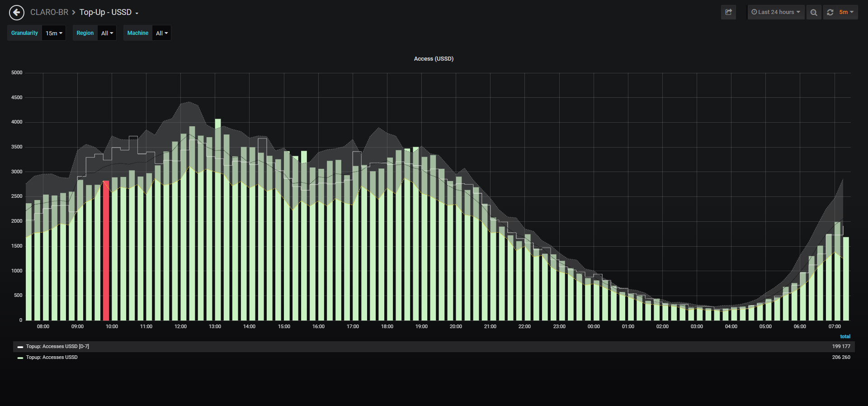
Task: Click the tallest green bar at 13:00
Action: point(218,220)
